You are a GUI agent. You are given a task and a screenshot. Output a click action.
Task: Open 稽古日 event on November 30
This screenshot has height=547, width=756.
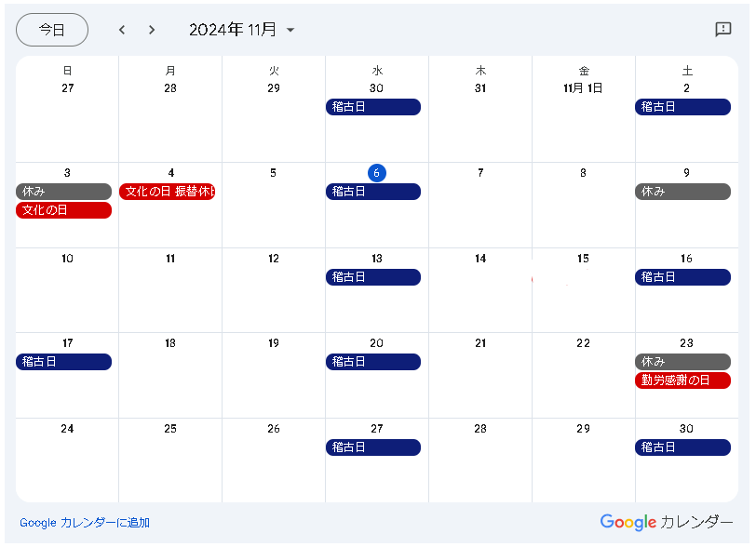682,447
